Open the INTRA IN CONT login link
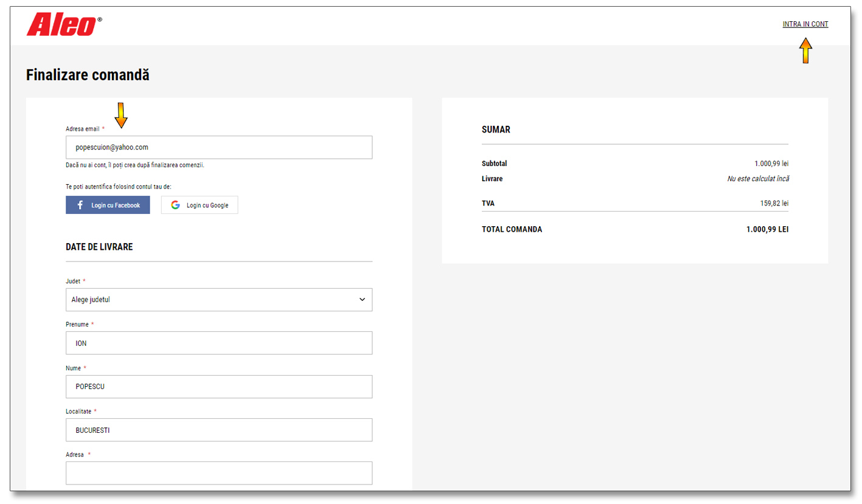 pyautogui.click(x=805, y=24)
